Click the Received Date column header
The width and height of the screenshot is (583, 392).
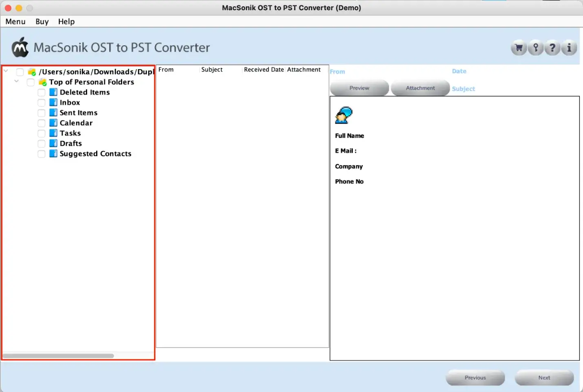pos(264,70)
